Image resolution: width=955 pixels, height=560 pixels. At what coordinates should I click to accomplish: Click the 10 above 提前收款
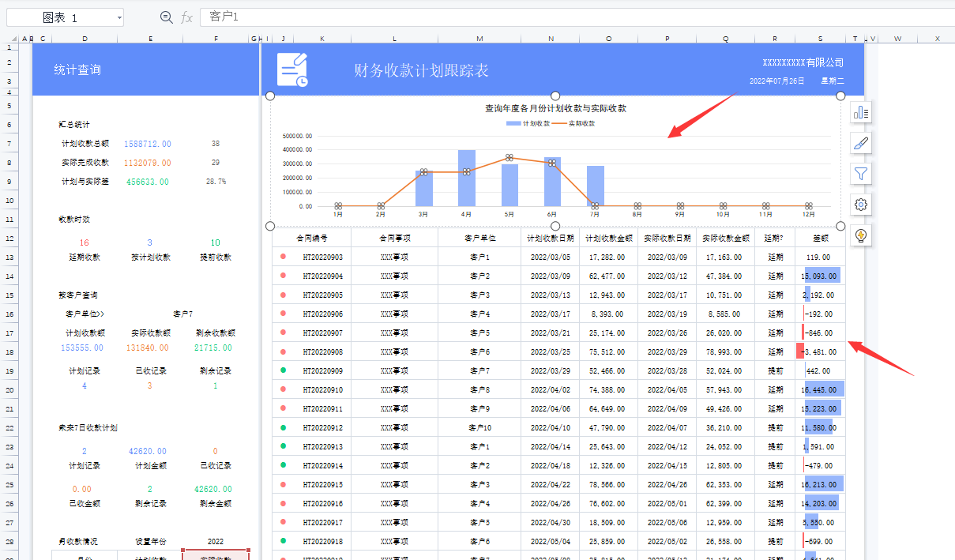(x=216, y=242)
